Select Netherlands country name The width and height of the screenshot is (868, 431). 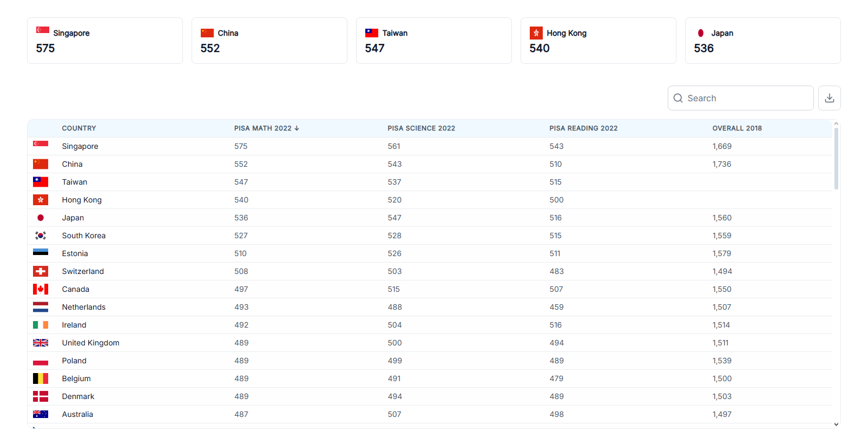[x=84, y=307]
